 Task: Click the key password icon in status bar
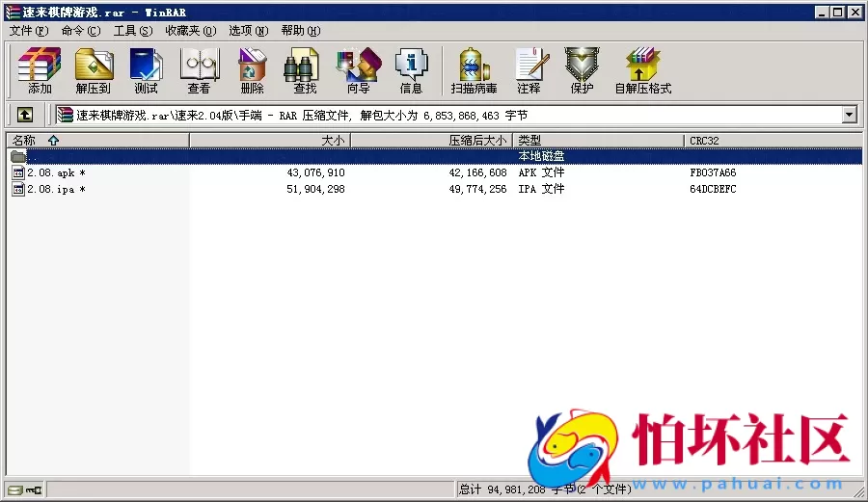click(x=34, y=489)
